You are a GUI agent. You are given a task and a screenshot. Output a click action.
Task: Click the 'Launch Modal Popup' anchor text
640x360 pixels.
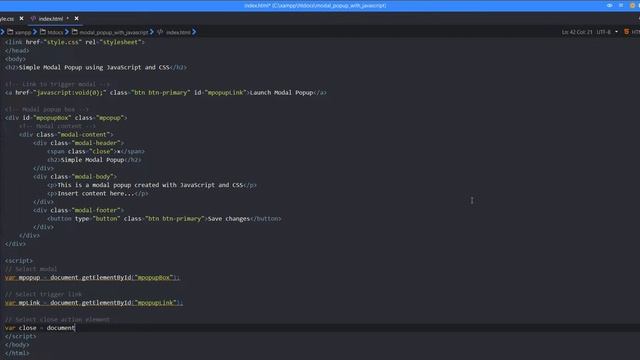tap(281, 93)
